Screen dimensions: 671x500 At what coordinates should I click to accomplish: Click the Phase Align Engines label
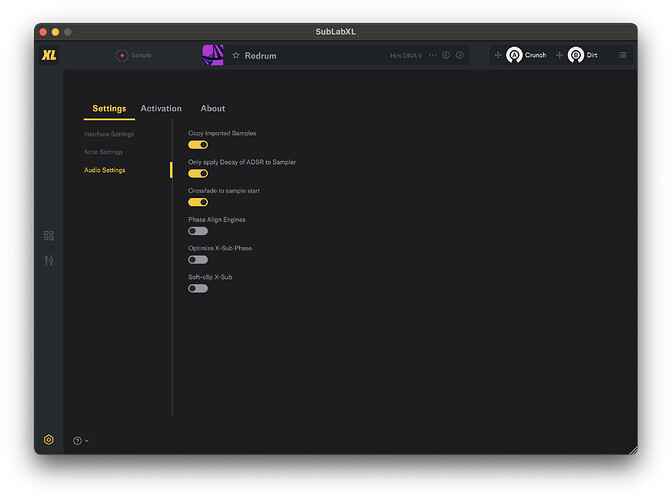click(217, 220)
